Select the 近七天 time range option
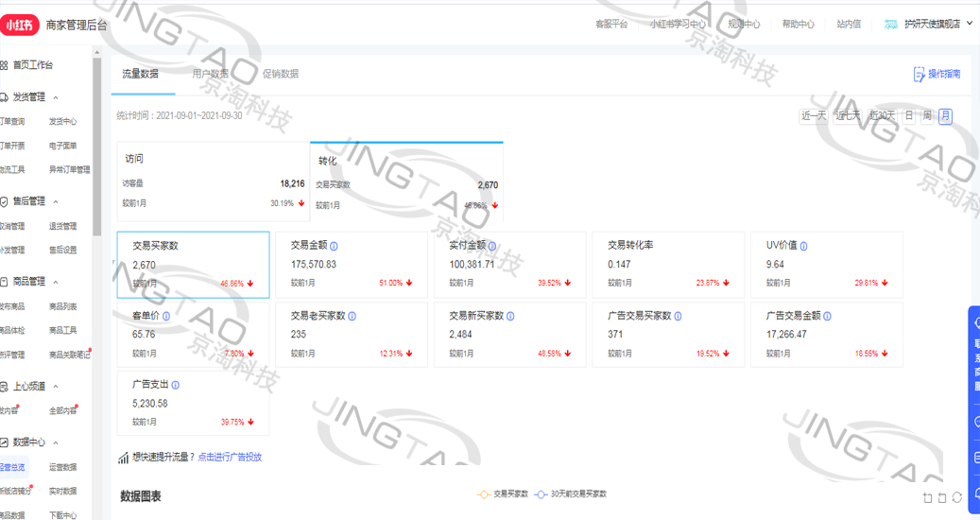Image resolution: width=980 pixels, height=520 pixels. coord(847,115)
